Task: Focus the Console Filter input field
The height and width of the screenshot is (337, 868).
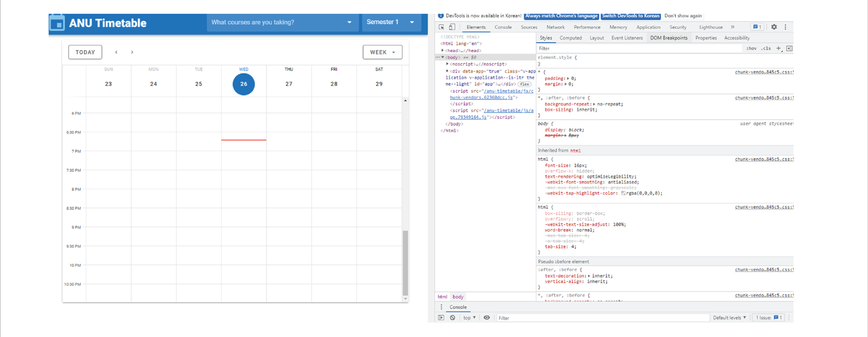Action: coord(603,318)
